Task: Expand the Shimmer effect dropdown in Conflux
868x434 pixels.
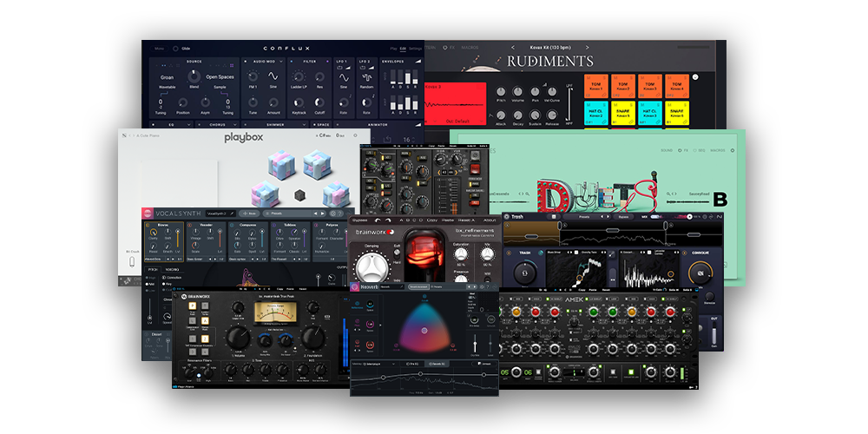Action: 303,125
